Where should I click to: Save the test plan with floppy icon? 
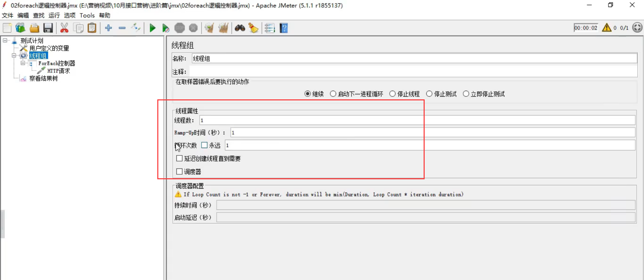pos(48,28)
